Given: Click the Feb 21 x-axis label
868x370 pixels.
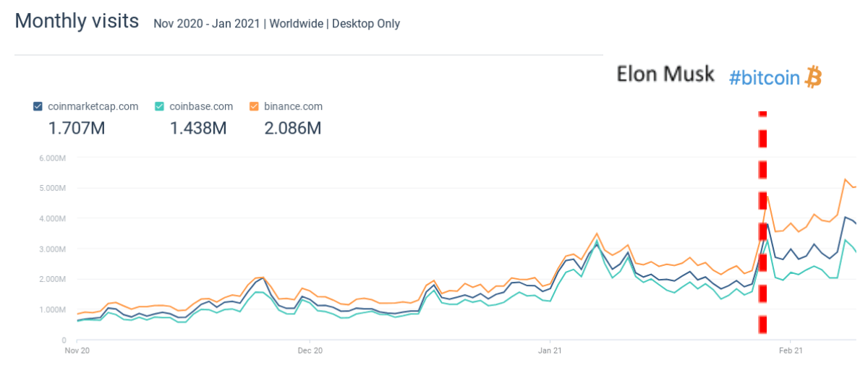Looking at the screenshot, I should (x=791, y=350).
